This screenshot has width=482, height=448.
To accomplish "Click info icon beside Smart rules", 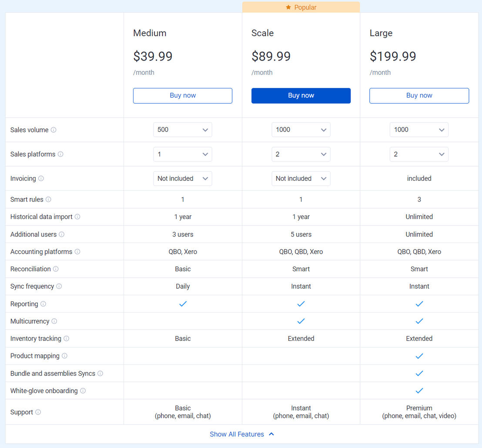I will coord(48,199).
